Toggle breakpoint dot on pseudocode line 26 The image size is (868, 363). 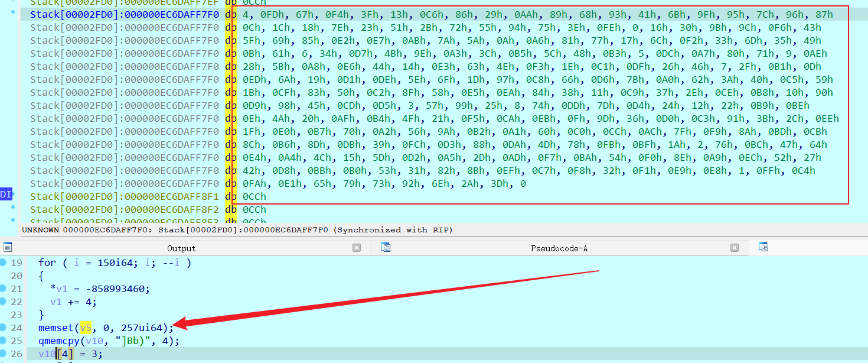[4, 353]
